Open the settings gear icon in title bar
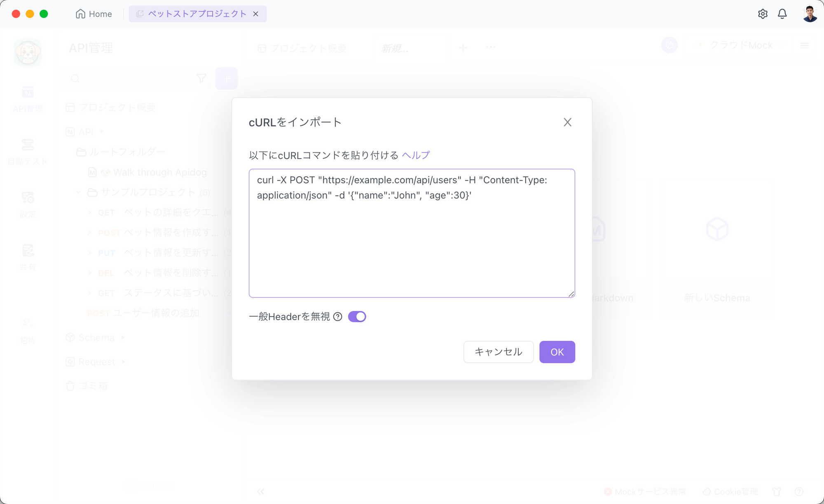The height and width of the screenshot is (504, 824). tap(763, 14)
